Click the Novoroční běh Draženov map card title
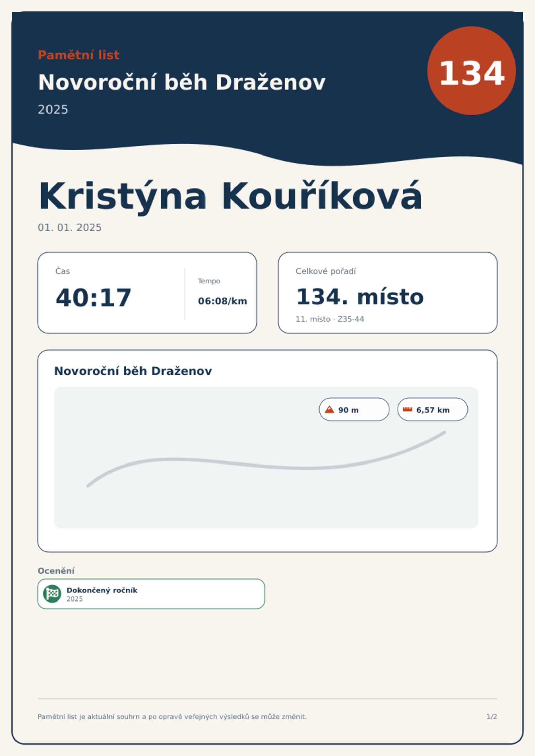Viewport: 535px width, 756px height. (133, 371)
